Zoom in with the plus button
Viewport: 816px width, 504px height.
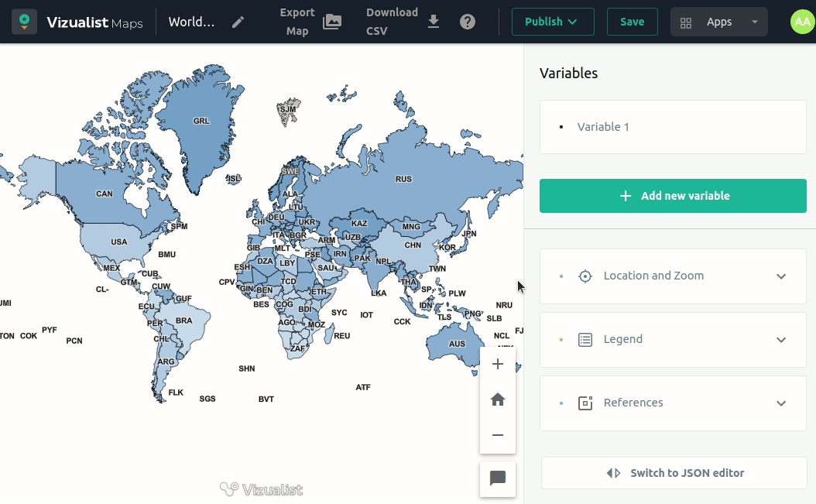[498, 364]
